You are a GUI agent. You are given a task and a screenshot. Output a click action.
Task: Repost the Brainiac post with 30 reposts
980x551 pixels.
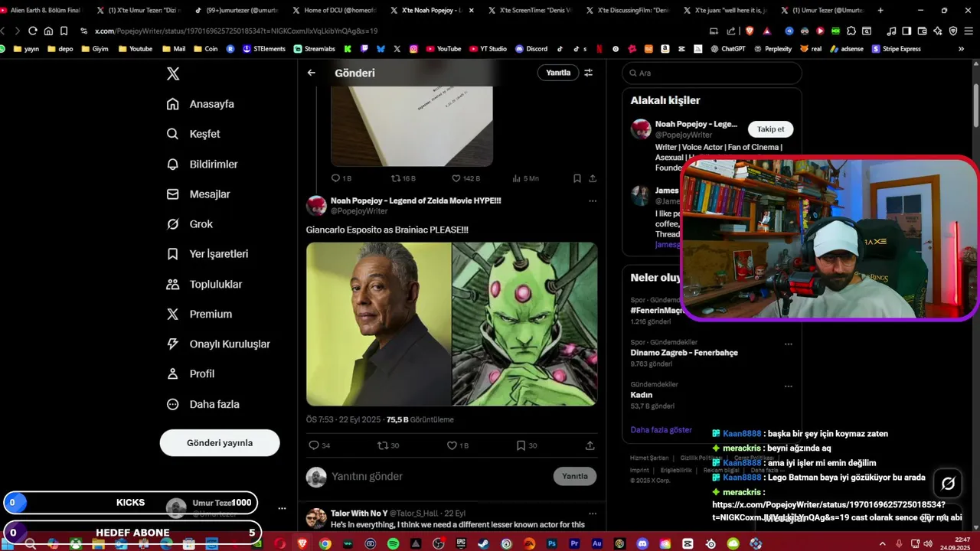pyautogui.click(x=388, y=445)
